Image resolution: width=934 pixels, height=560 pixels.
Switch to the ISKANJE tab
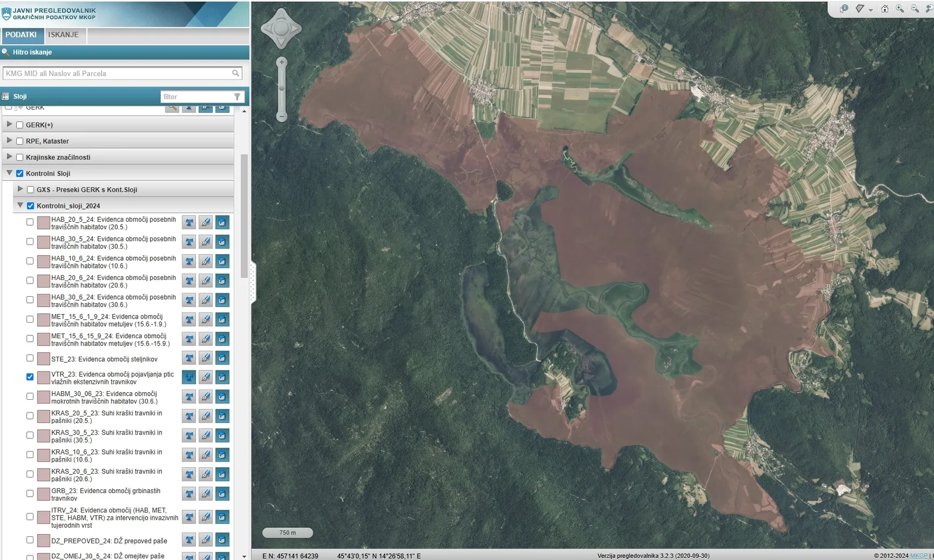point(63,35)
